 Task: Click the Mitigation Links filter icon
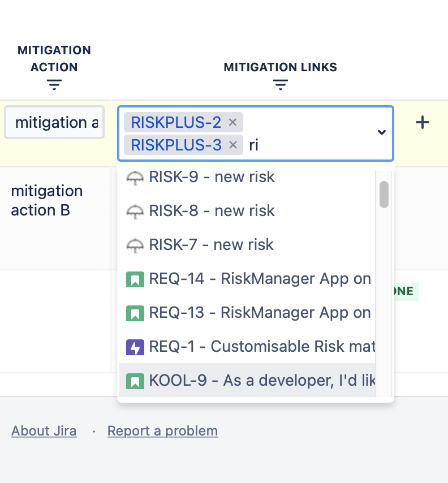click(x=281, y=85)
